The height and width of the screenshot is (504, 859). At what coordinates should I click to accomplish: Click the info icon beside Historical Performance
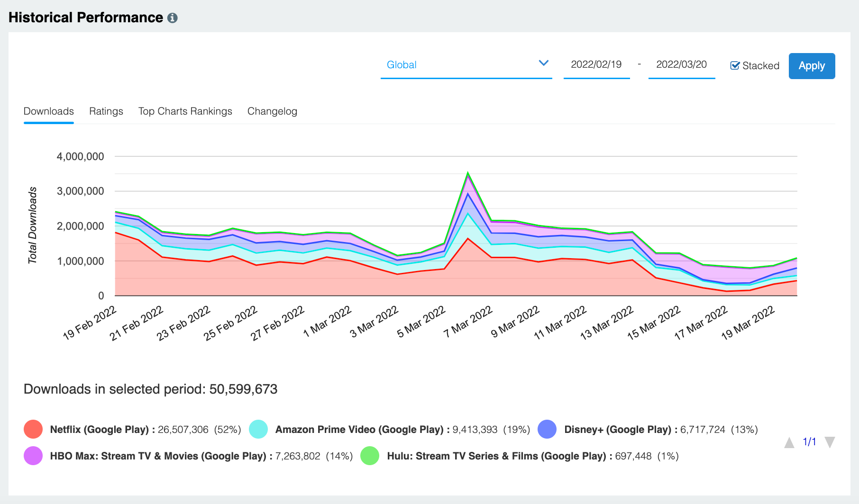click(x=173, y=18)
